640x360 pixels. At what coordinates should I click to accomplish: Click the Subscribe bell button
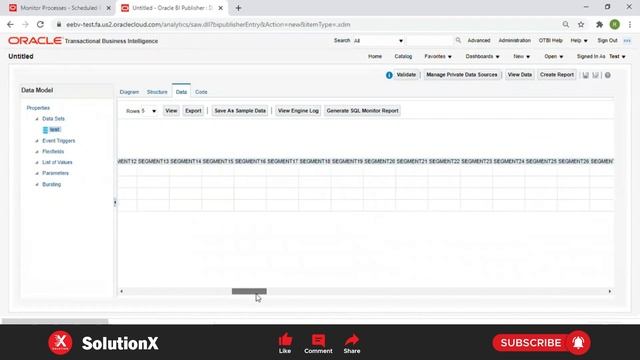point(578,343)
